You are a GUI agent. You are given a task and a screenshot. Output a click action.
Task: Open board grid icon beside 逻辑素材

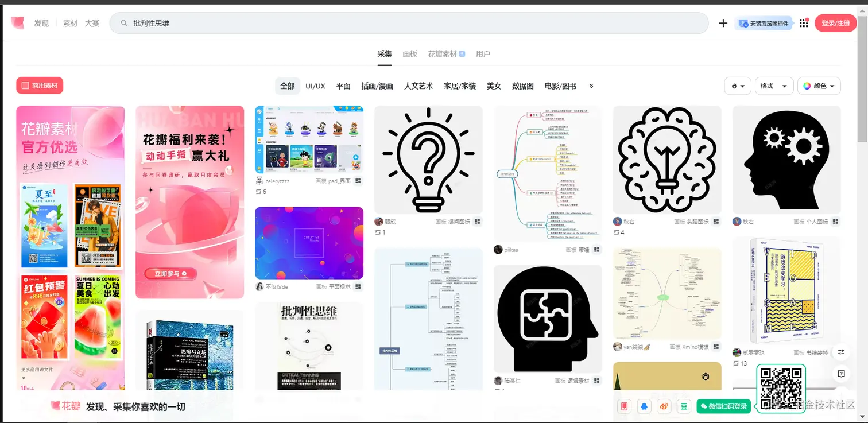(597, 381)
